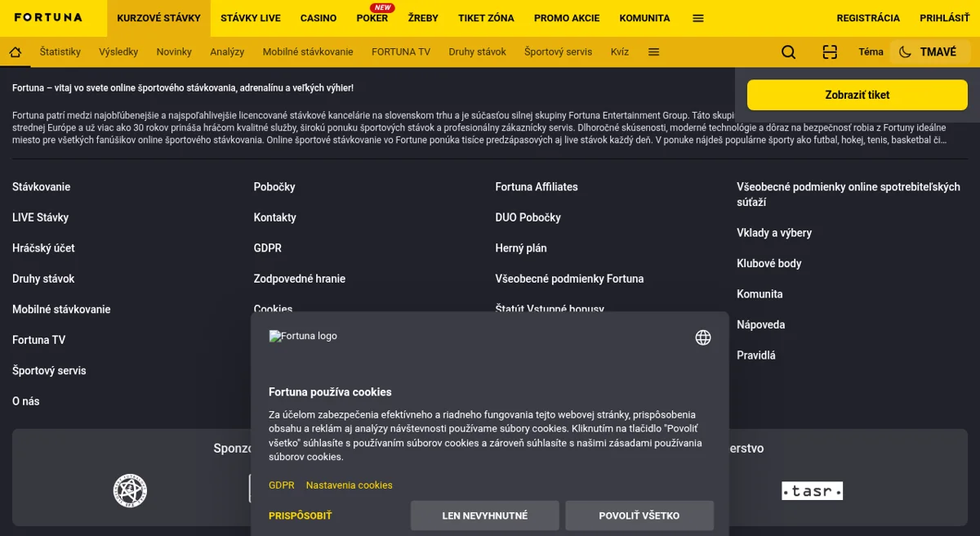Click the ticket scan icon

point(830,52)
